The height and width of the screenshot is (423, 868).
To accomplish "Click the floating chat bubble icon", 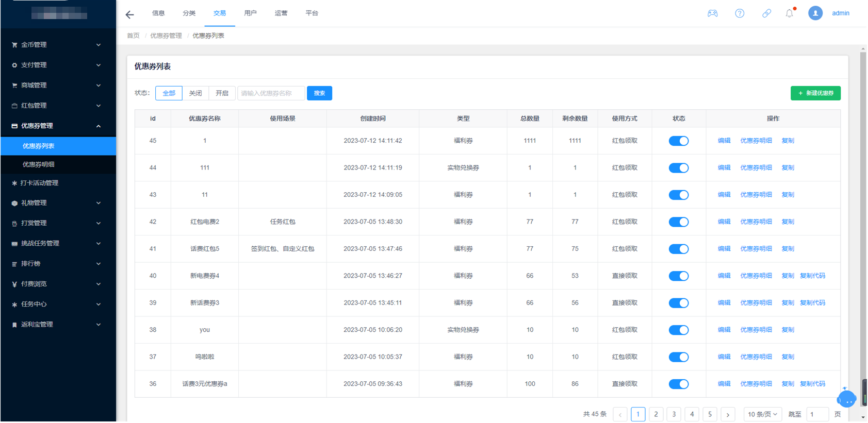I will point(846,398).
